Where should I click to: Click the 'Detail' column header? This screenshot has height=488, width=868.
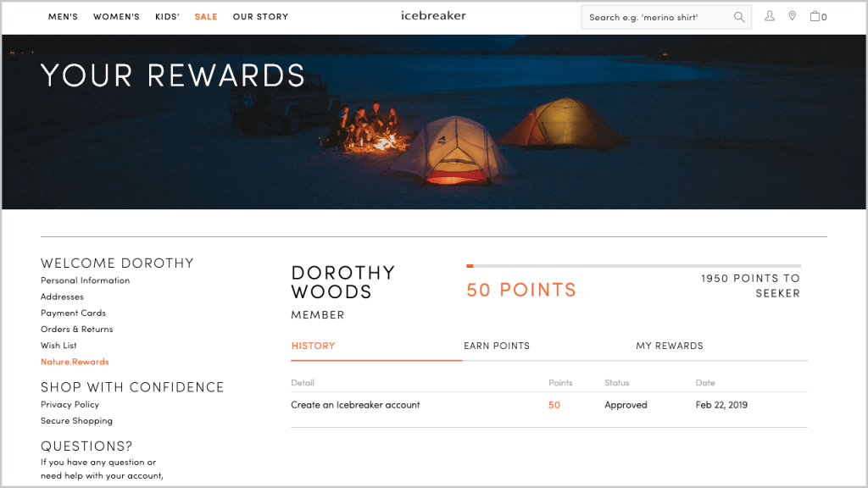coord(303,383)
